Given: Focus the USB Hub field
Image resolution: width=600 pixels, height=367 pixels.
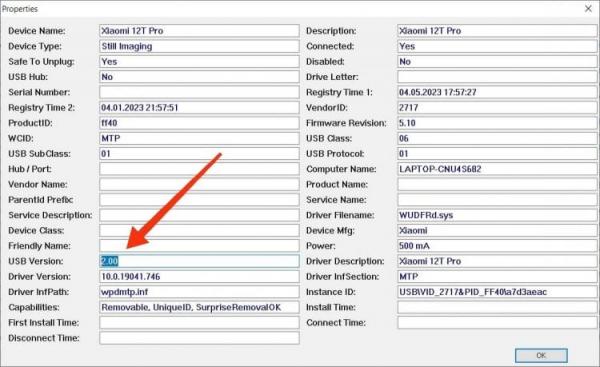Looking at the screenshot, I should pos(199,77).
